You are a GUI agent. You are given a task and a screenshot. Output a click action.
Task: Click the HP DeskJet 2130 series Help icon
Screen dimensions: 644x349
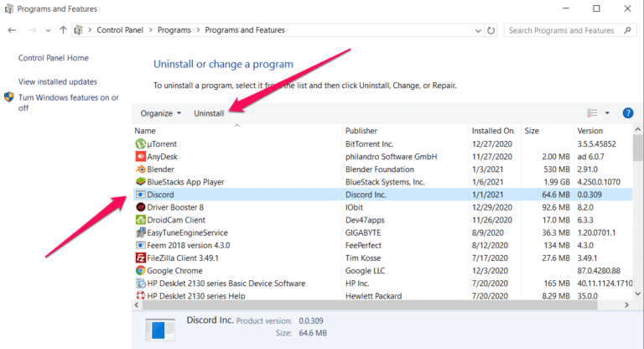pos(141,295)
